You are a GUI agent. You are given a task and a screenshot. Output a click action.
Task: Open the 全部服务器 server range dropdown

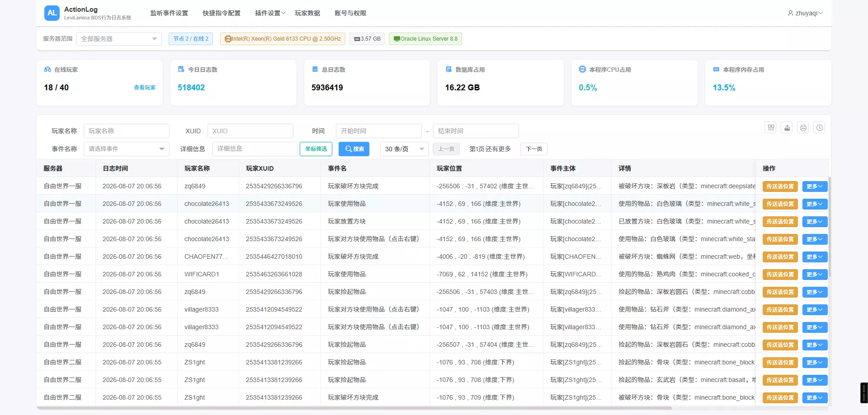click(x=119, y=39)
